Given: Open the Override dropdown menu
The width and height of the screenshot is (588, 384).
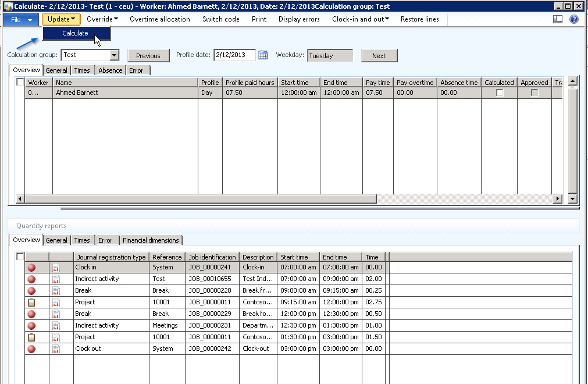Looking at the screenshot, I should click(102, 19).
